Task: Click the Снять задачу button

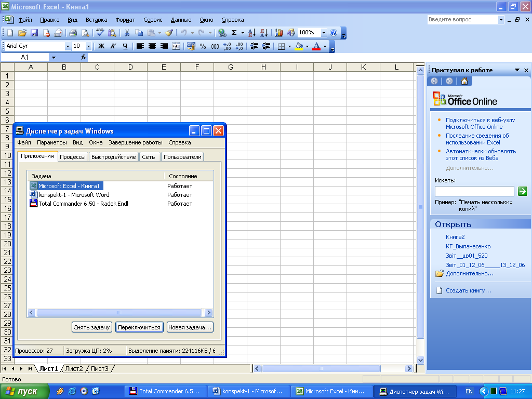Action: tap(91, 327)
